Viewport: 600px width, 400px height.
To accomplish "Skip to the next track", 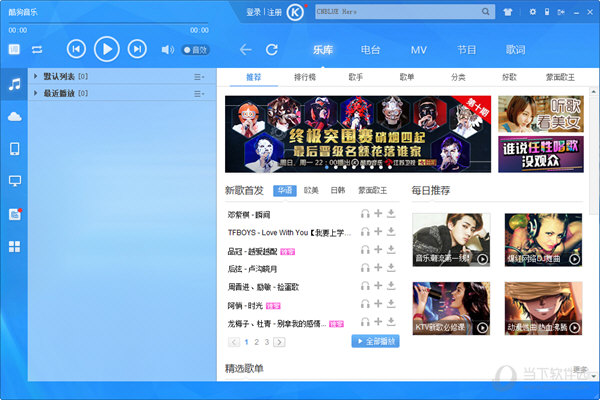I will point(137,49).
